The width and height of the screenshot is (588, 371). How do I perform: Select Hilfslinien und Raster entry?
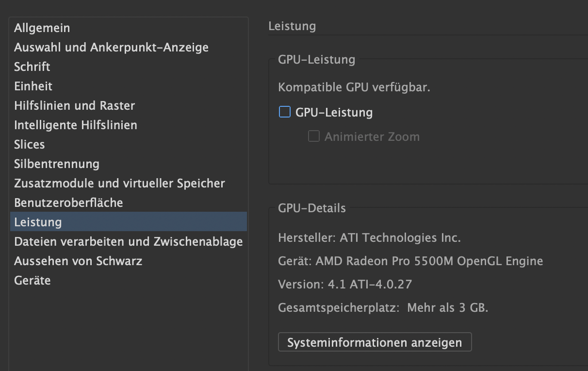click(x=75, y=106)
